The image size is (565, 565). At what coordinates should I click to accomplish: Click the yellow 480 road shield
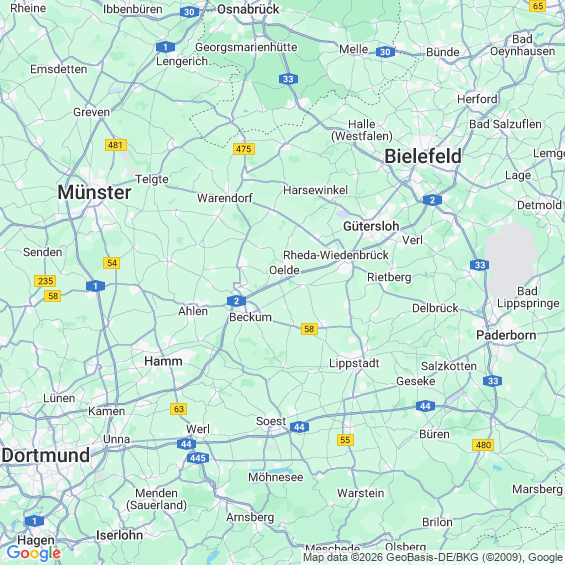click(x=483, y=445)
